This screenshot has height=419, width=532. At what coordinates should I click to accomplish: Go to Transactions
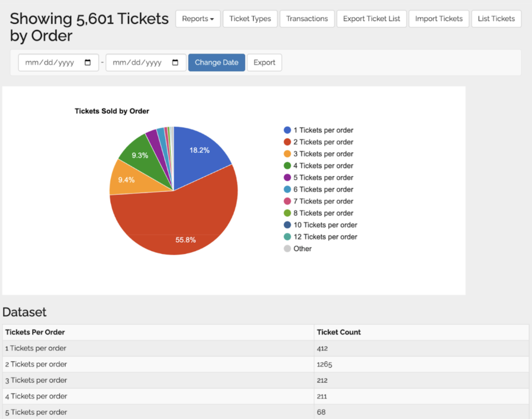[307, 19]
